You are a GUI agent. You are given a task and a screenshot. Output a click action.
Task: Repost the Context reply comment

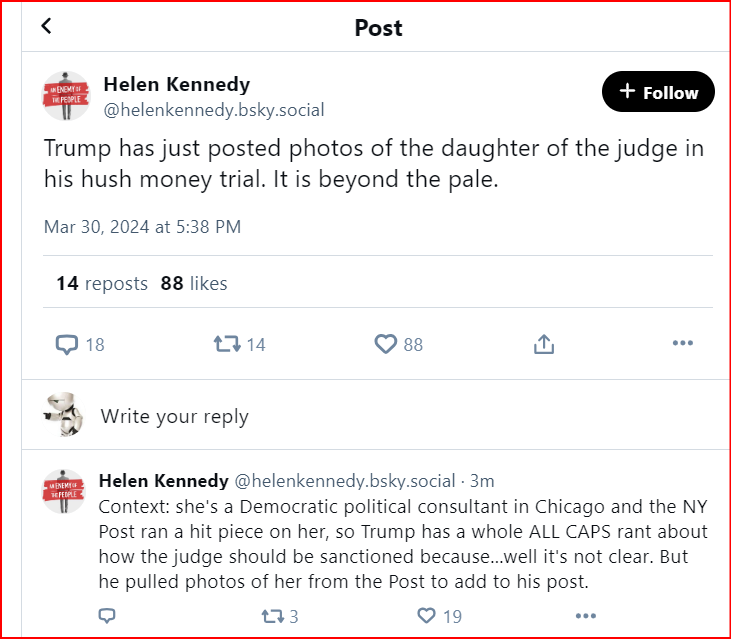point(271,615)
